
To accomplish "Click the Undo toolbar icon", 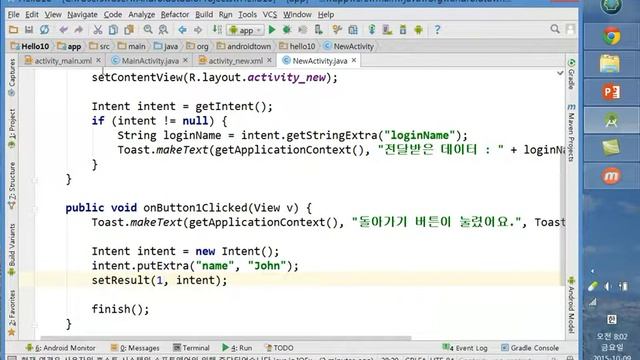I will (63, 30).
